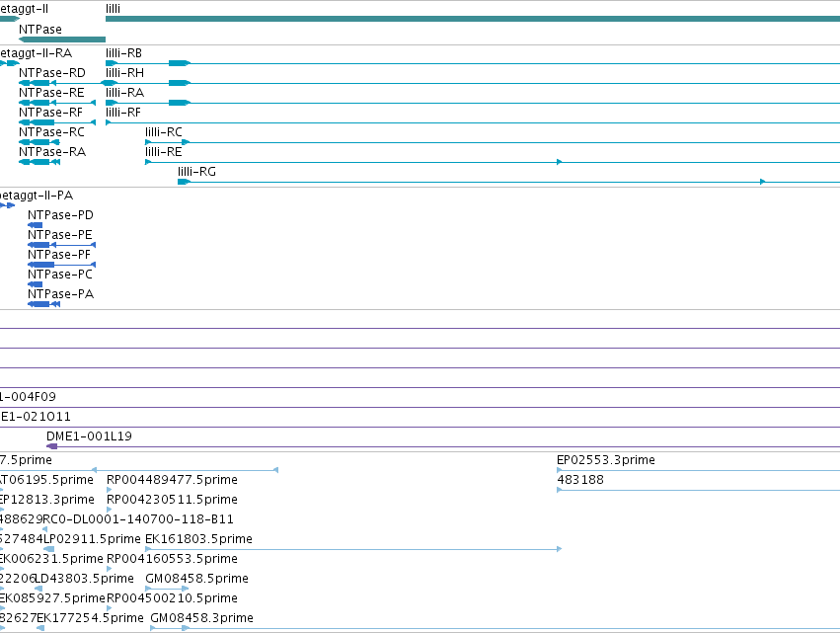The image size is (840, 633).
Task: Choose the NTPase-PF protein label
Action: pos(59,255)
